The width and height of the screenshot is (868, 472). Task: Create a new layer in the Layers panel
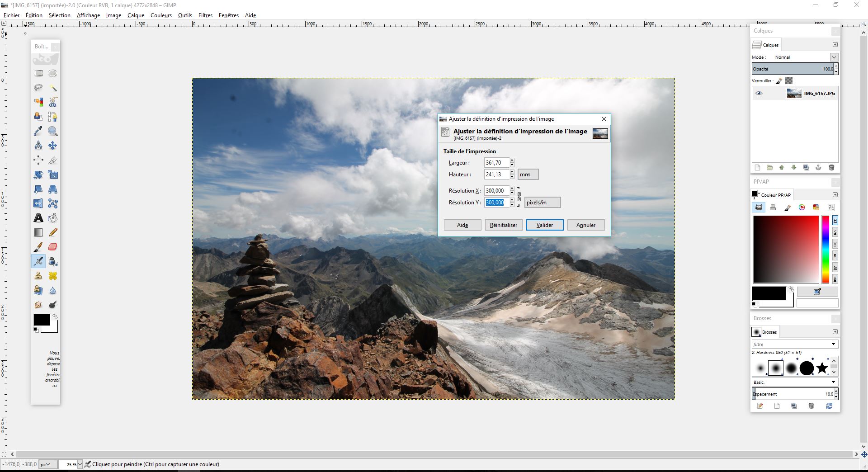pyautogui.click(x=757, y=167)
